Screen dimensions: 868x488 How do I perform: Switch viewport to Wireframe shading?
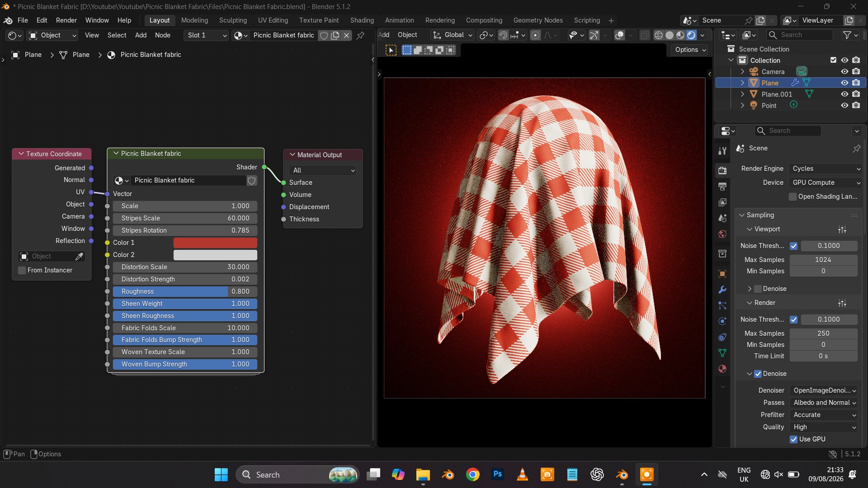click(x=659, y=35)
